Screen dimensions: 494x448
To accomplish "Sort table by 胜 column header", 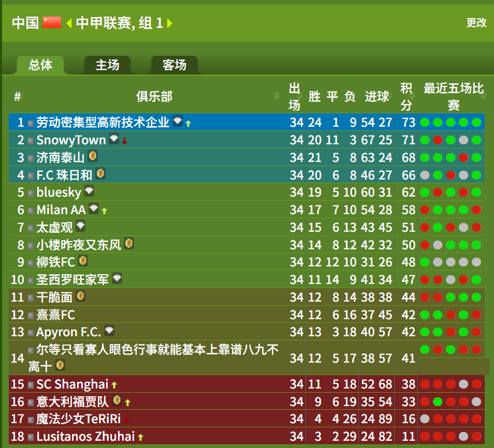I will [x=314, y=96].
